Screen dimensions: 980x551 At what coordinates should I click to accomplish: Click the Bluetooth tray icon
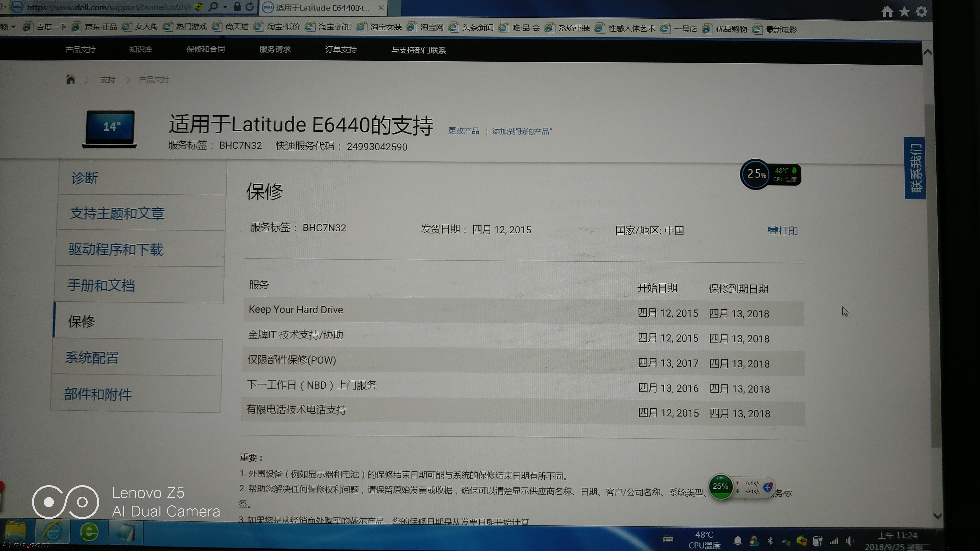pyautogui.click(x=770, y=540)
